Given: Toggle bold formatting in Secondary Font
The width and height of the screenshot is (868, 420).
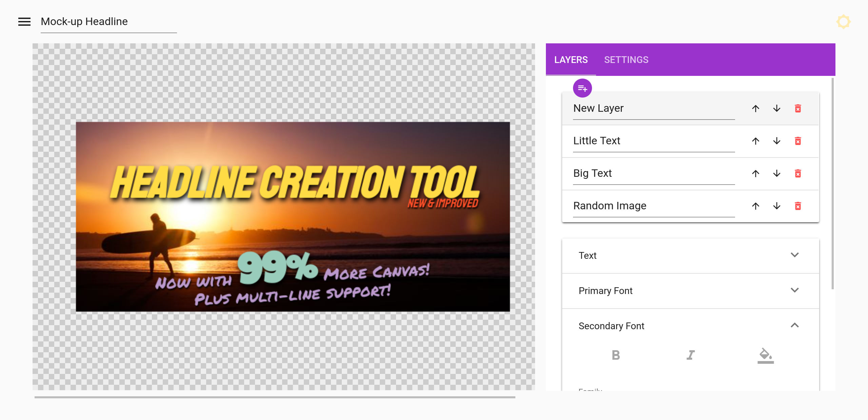Looking at the screenshot, I should (x=616, y=355).
